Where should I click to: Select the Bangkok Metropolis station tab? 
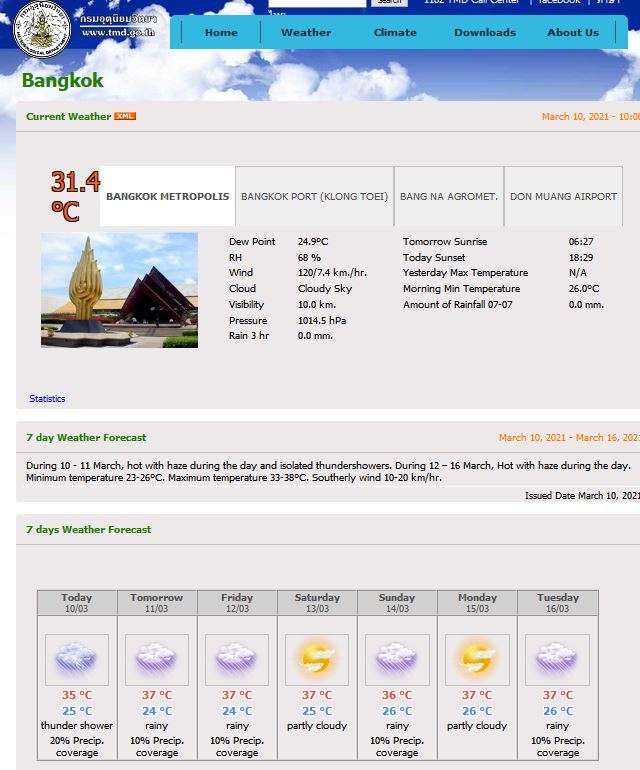point(167,196)
